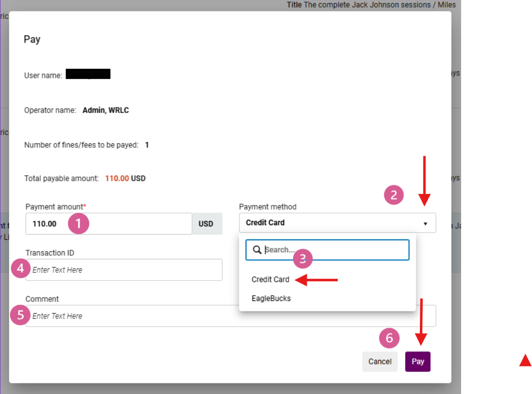
Task: Click the pink number 5 annotation circle
Action: [21, 315]
